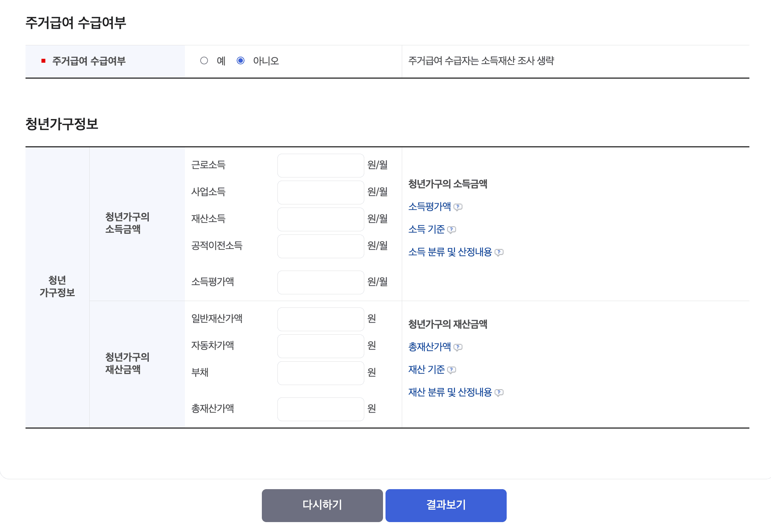Select 예 radio for 주거급여 수급여부
Image resolution: width=771 pixels, height=532 pixels.
click(x=204, y=61)
